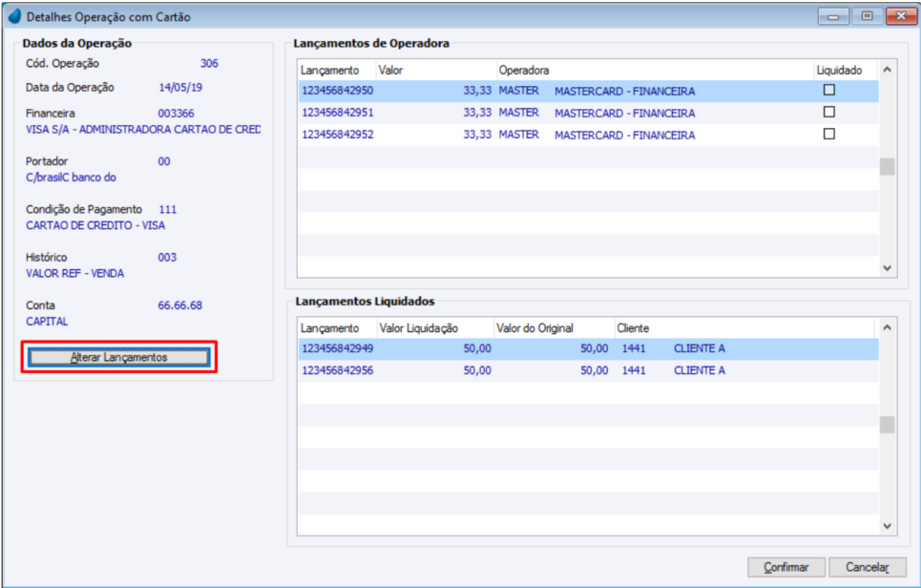Select row 123456842952 in Operadora list
This screenshot has height=588, width=921.
pos(588,135)
